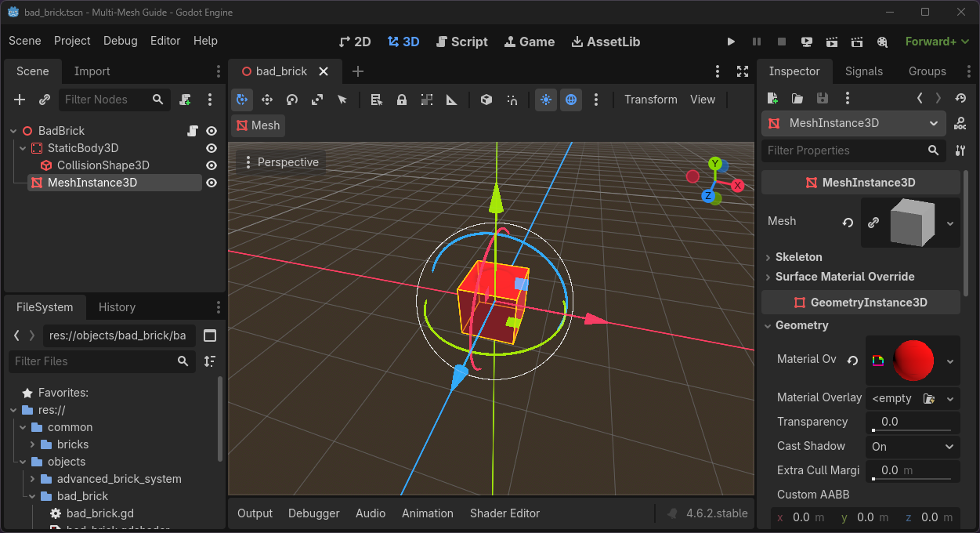The width and height of the screenshot is (980, 533).
Task: Revert the Mesh property value
Action: point(848,223)
